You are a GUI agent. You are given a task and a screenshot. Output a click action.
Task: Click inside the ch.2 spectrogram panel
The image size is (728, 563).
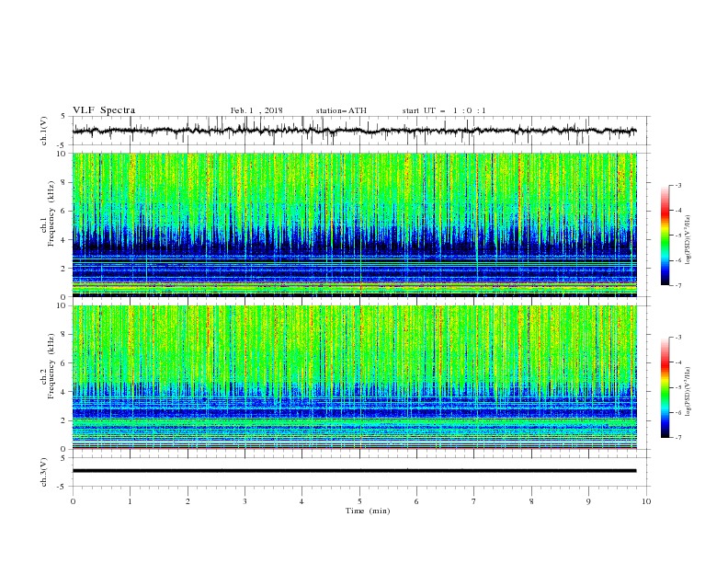pyautogui.click(x=355, y=377)
